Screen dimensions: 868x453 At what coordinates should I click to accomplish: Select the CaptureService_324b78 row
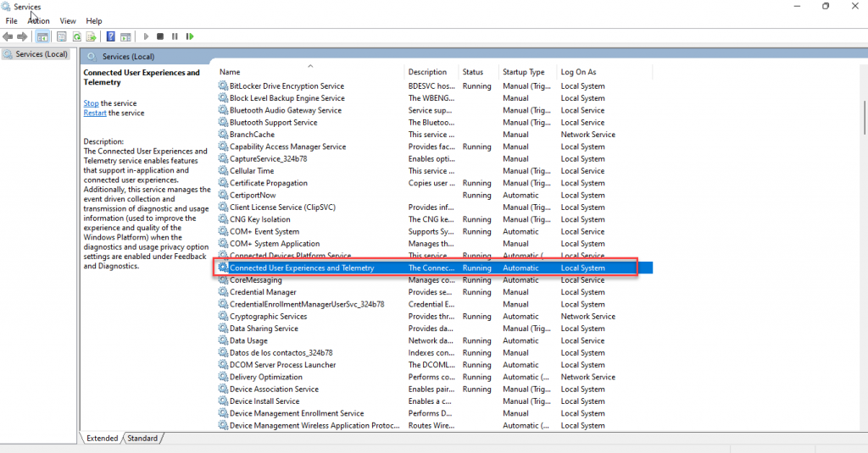coord(435,158)
